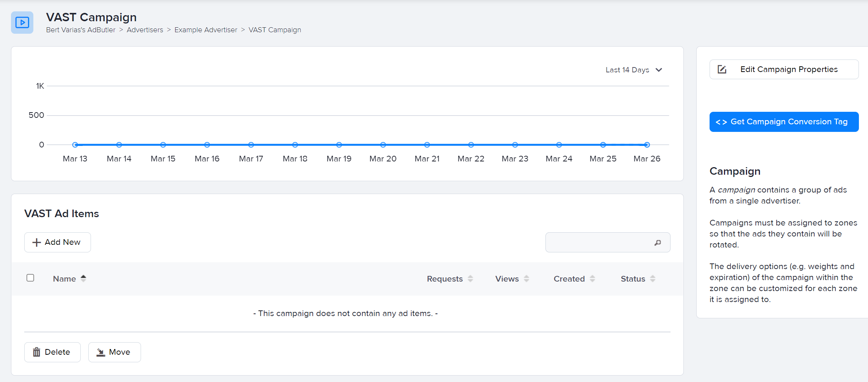
Task: Click the trash icon on Delete button
Action: pyautogui.click(x=36, y=352)
